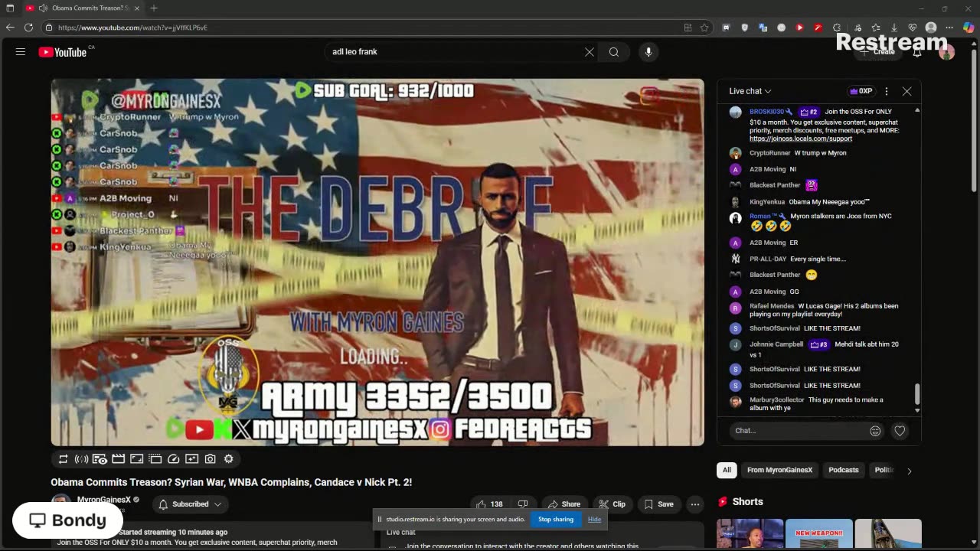Take a video screenshot with camera icon
The width and height of the screenshot is (980, 551).
210,459
